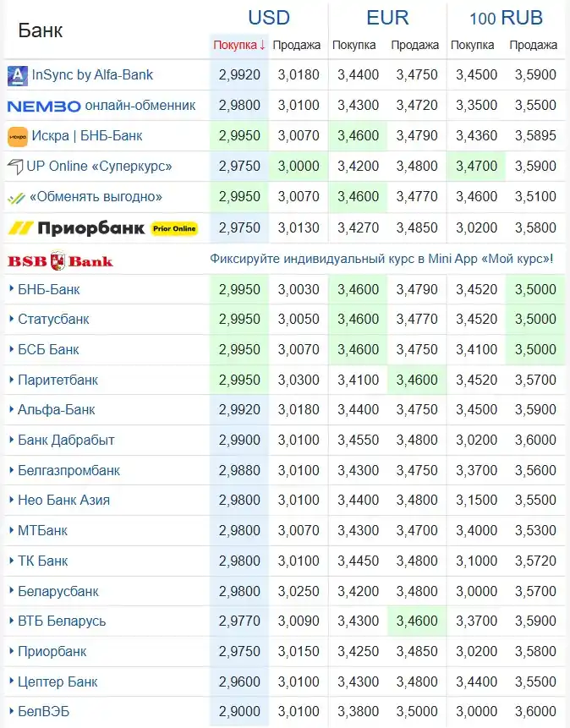Viewport: 570px width, 728px height.
Task: Click the Приорбанк logo banner
Action: tap(76, 228)
